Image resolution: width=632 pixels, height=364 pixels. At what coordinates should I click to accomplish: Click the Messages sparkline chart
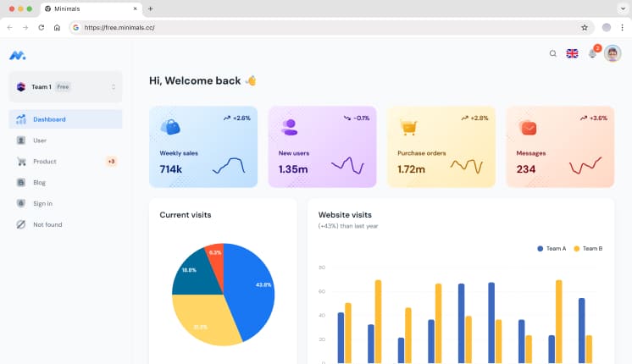(x=585, y=165)
